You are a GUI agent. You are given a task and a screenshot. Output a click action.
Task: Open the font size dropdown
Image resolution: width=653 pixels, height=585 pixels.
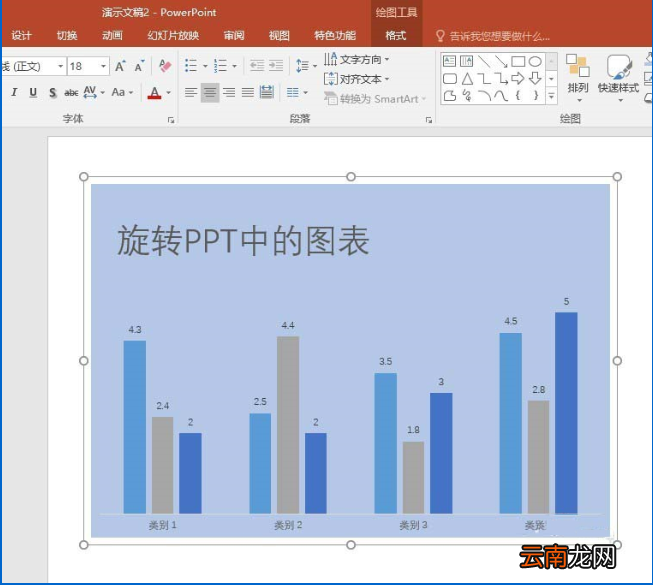click(103, 66)
